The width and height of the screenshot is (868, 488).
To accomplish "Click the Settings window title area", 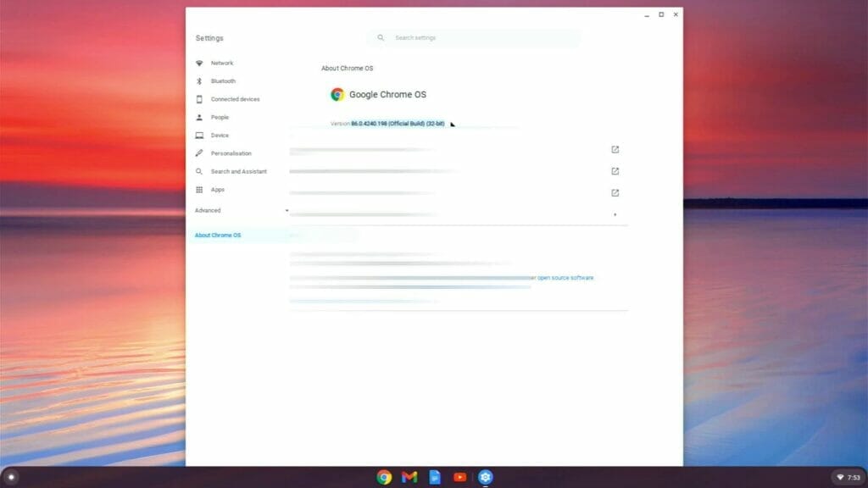I will [209, 37].
